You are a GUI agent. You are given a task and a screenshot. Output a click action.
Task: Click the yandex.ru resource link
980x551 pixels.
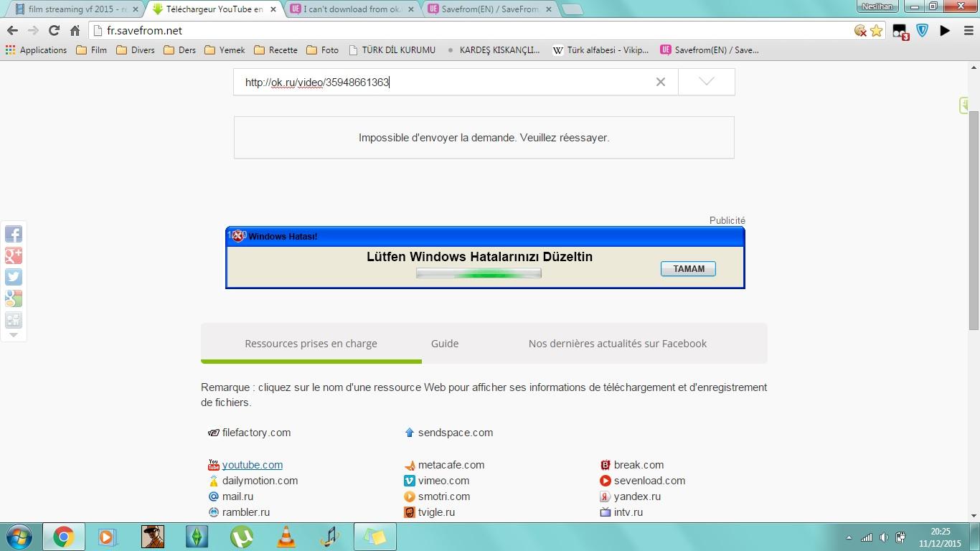pyautogui.click(x=637, y=496)
